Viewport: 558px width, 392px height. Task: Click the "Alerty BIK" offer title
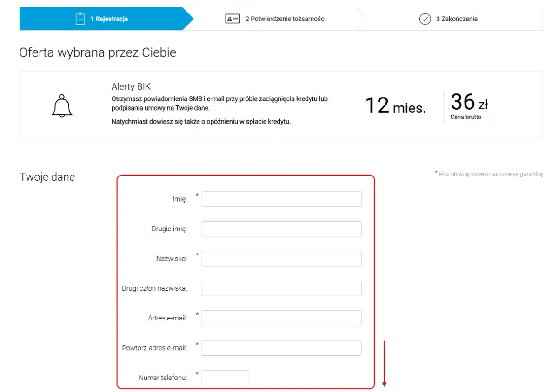131,86
